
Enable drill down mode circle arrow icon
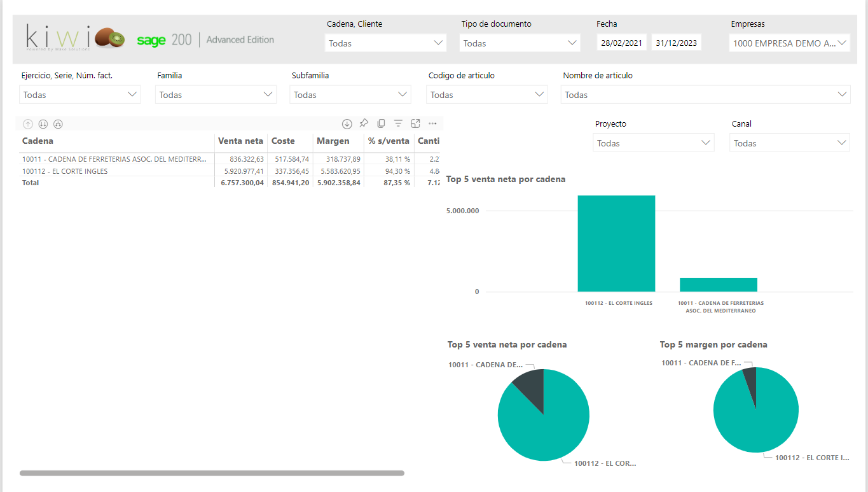(347, 123)
